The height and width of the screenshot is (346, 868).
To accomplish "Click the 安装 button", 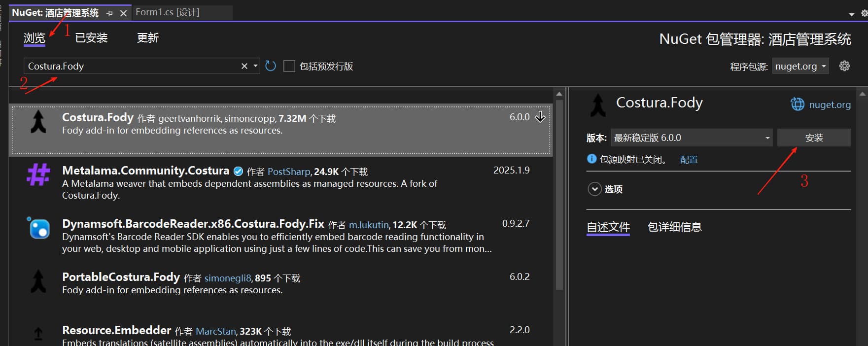I will 814,138.
